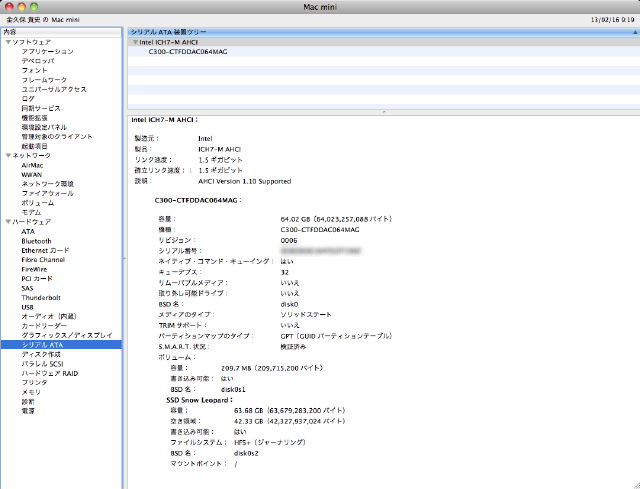Collapse the ハードウェア section triangle
Viewport: 640px width, 489px height.
[x=8, y=222]
